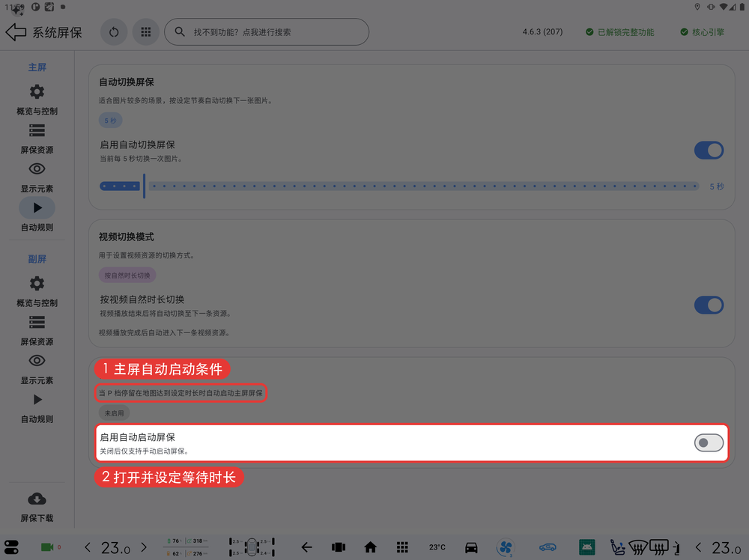Open the climate fan control

pos(506,547)
